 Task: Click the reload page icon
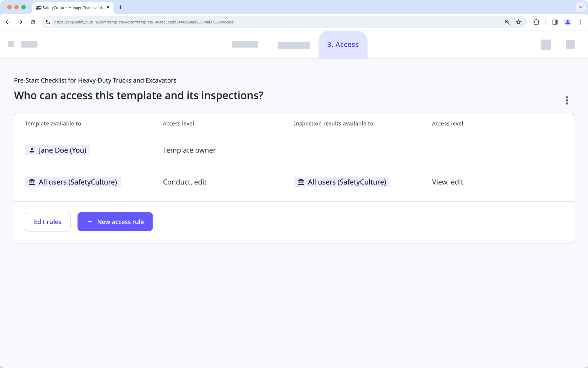[x=33, y=22]
